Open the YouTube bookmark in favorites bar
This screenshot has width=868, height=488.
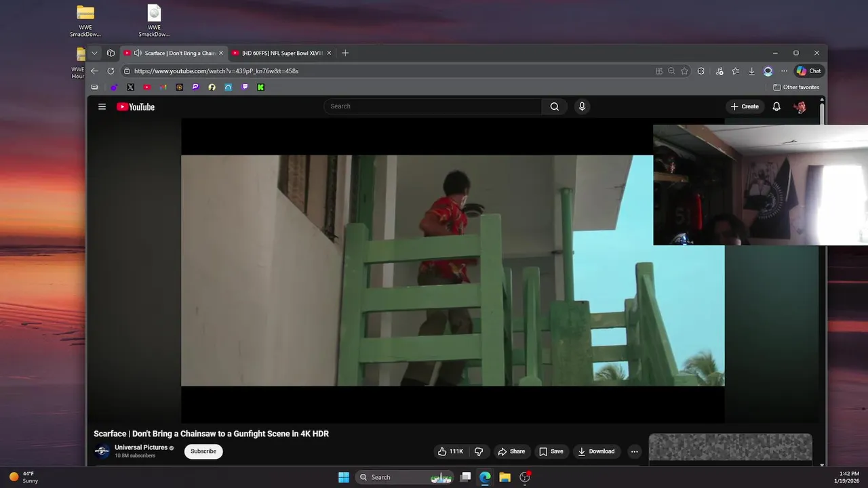coord(146,87)
